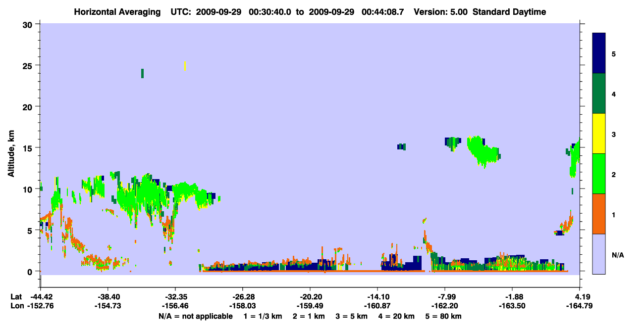
Task: Click longitude value -160.87
Action: 377,306
